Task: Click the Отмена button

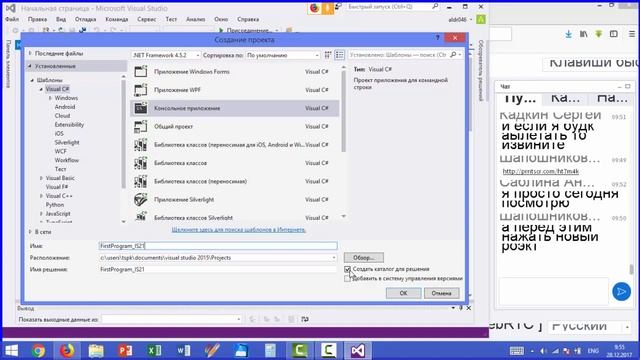Action: [441, 293]
